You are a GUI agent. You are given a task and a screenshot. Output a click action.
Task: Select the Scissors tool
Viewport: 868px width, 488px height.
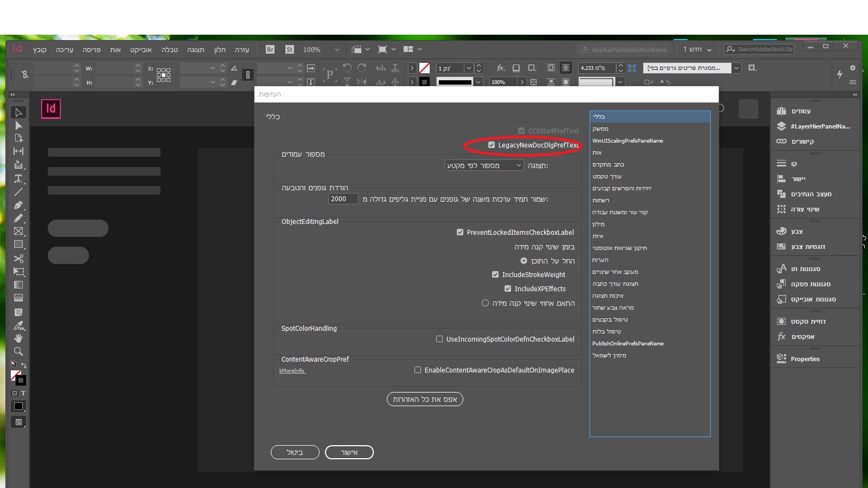coord(18,259)
